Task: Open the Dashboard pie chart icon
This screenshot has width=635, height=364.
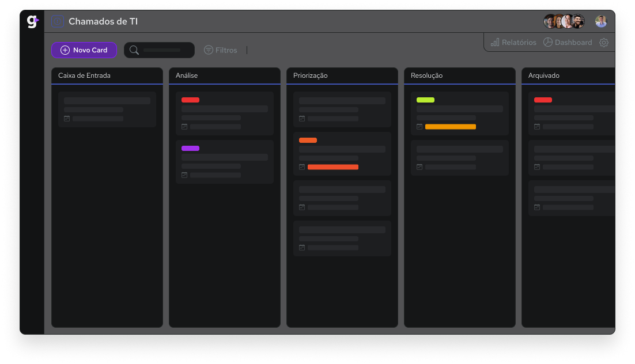Action: point(548,43)
